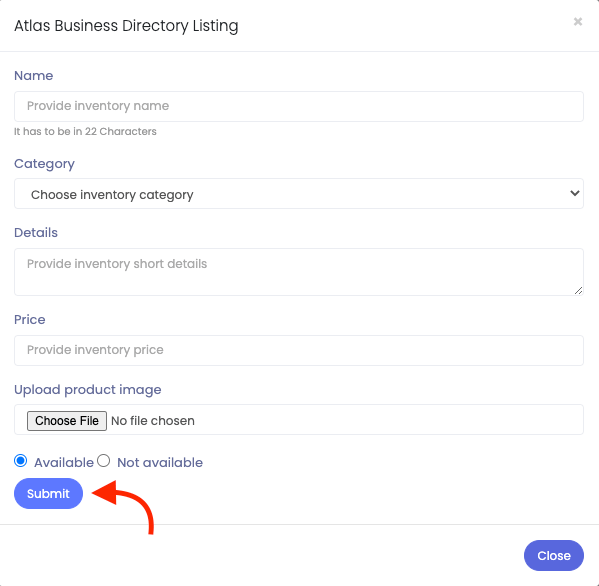This screenshot has width=599, height=586.
Task: Click the Price field label
Action: point(30,319)
